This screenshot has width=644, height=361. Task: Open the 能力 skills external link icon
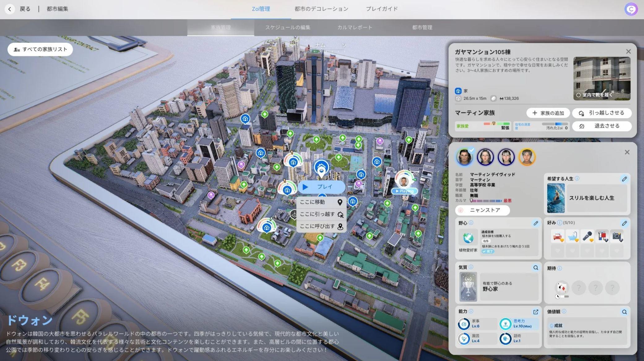[x=536, y=312]
